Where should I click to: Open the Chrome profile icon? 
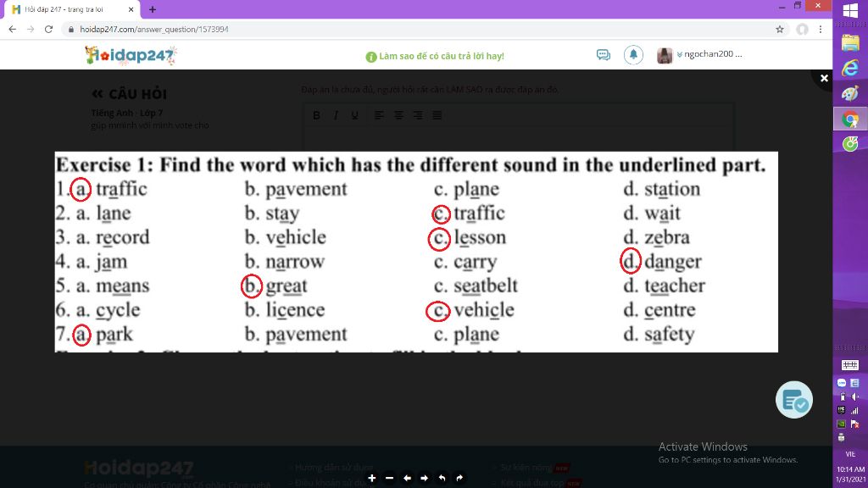tap(802, 30)
